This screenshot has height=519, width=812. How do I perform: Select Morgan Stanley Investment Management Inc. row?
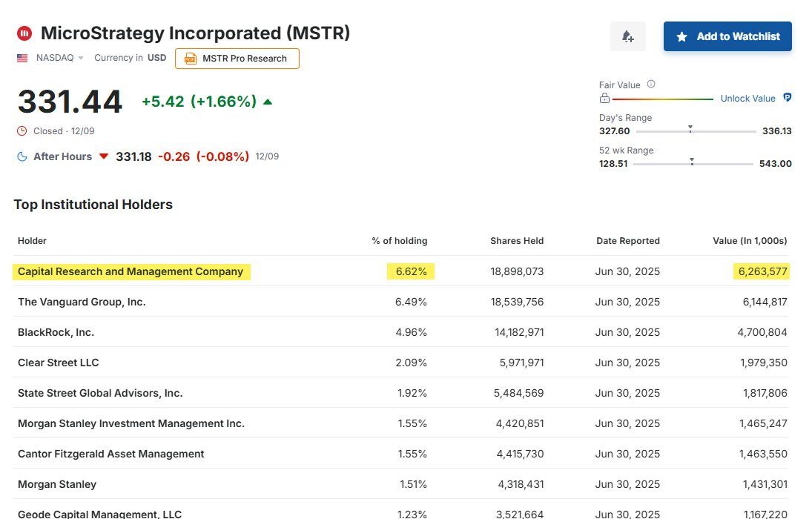pos(400,423)
